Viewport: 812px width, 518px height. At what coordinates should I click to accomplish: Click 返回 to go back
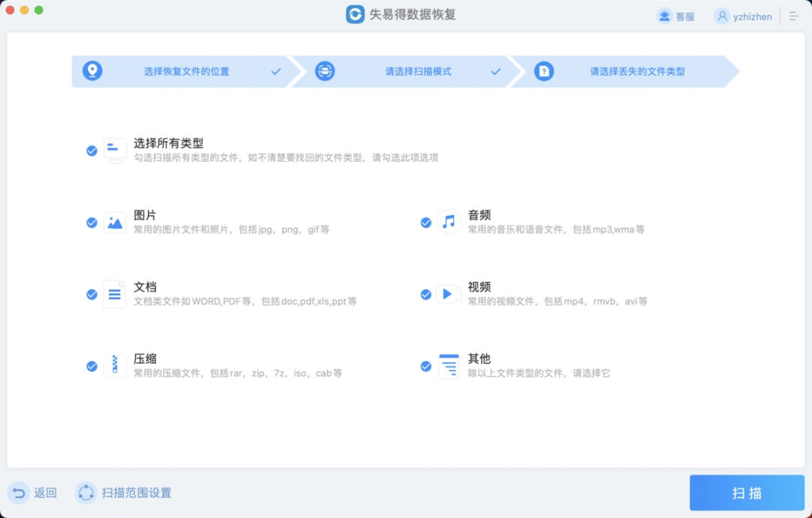click(x=36, y=492)
